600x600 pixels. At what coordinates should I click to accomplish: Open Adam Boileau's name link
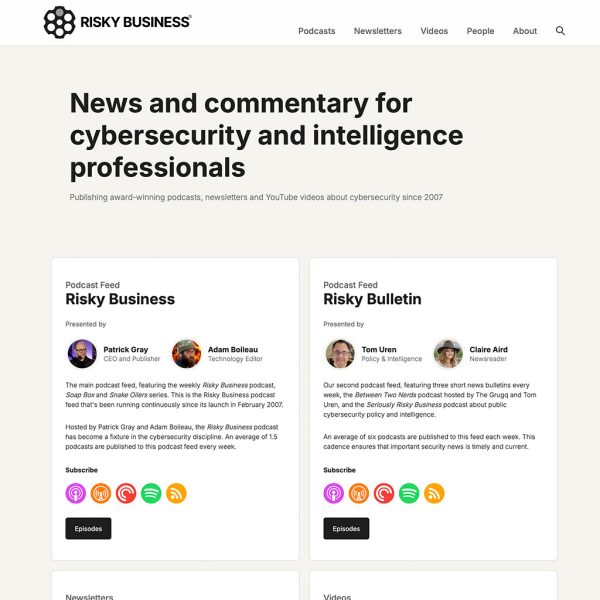tap(233, 349)
